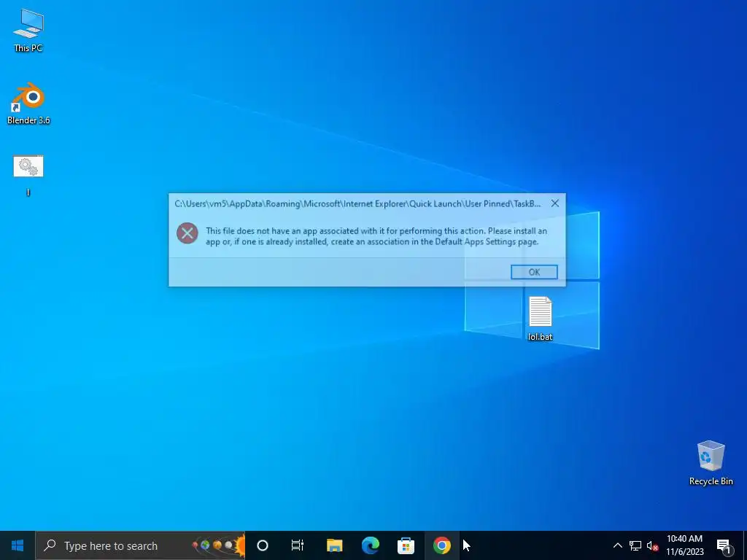Open network status tray icon
Image resolution: width=747 pixels, height=560 pixels.
point(635,545)
